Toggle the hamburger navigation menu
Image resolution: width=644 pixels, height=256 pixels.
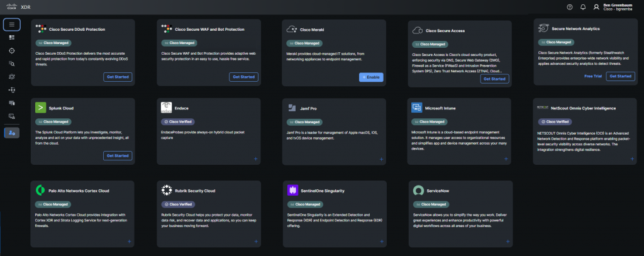[11, 25]
